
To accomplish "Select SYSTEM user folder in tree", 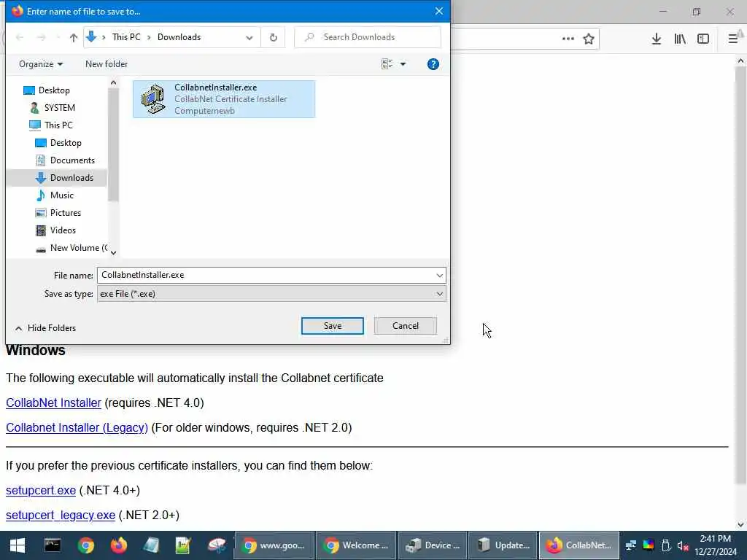I will click(53, 108).
